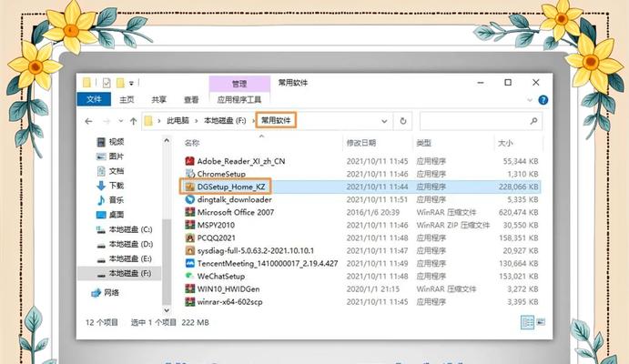Click the folder icon in the address bar
The width and height of the screenshot is (629, 364).
[148, 121]
